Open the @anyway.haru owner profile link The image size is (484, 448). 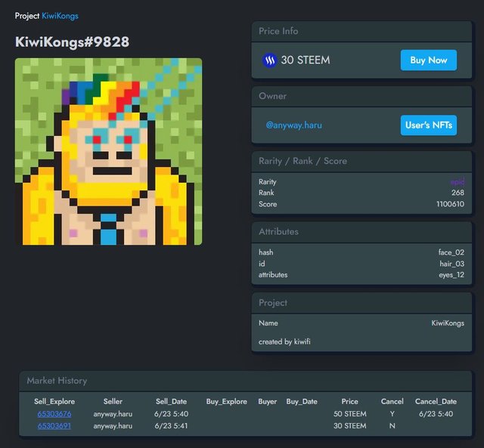(293, 125)
